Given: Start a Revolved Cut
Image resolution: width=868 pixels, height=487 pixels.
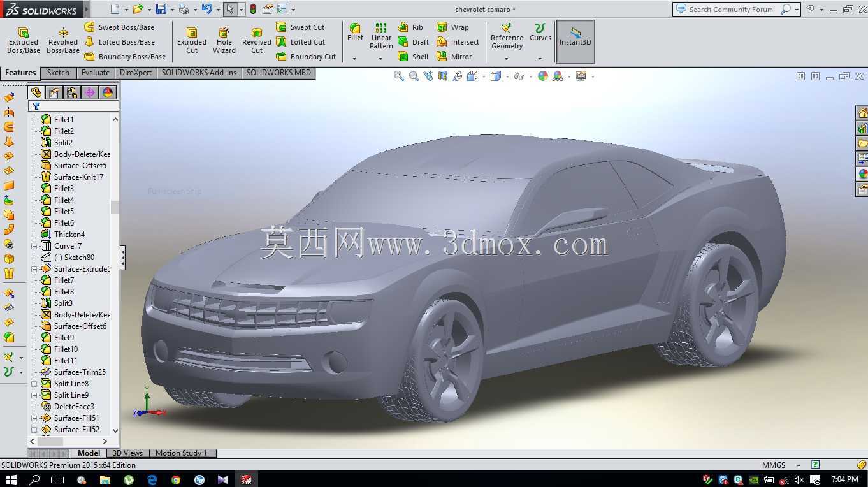Looking at the screenshot, I should pos(257,41).
